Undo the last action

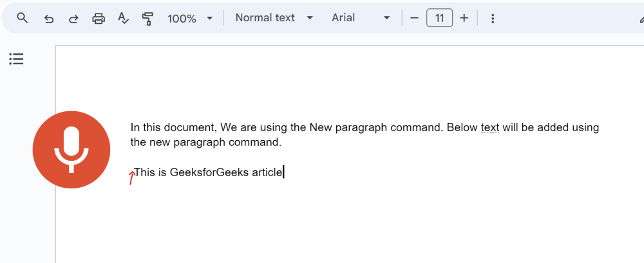tap(49, 19)
